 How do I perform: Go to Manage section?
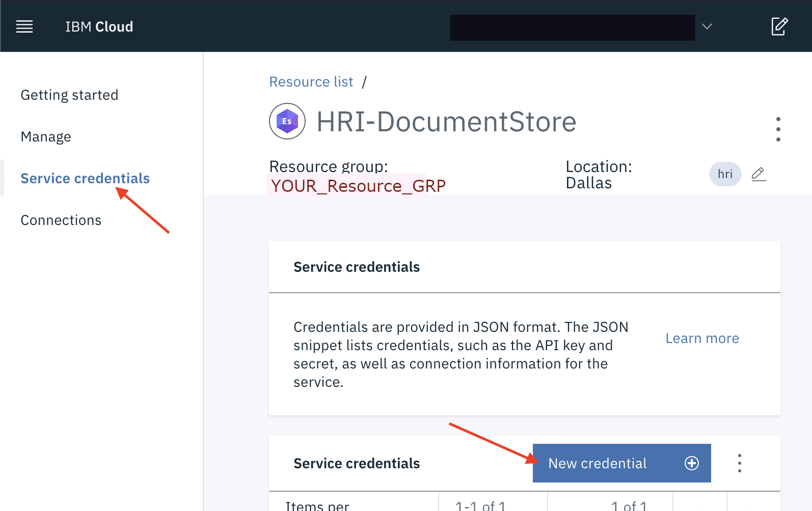(46, 137)
